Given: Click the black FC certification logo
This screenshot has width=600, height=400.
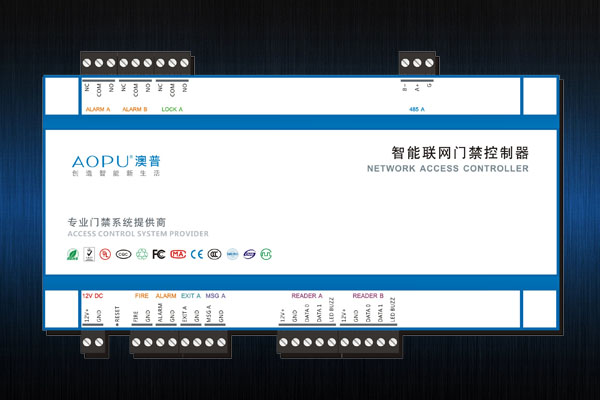Looking at the screenshot, I should tap(158, 254).
